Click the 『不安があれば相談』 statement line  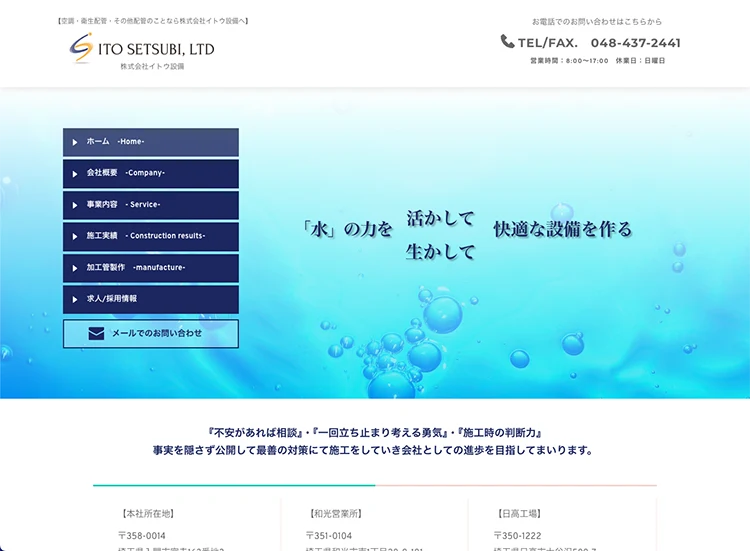click(375, 433)
